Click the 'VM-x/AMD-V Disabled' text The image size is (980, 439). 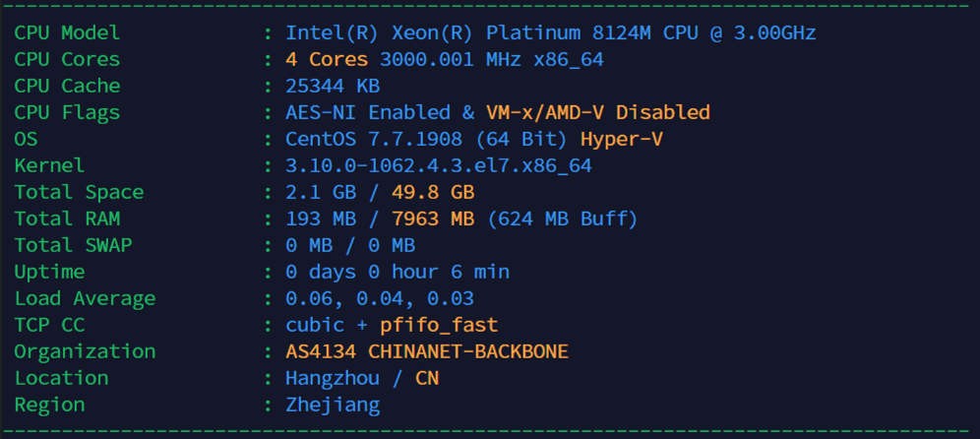tap(597, 112)
